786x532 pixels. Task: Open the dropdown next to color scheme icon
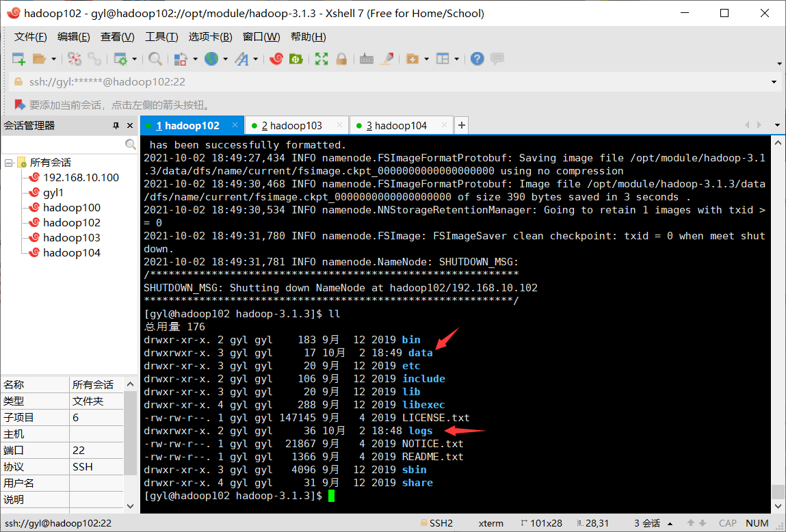(x=195, y=59)
